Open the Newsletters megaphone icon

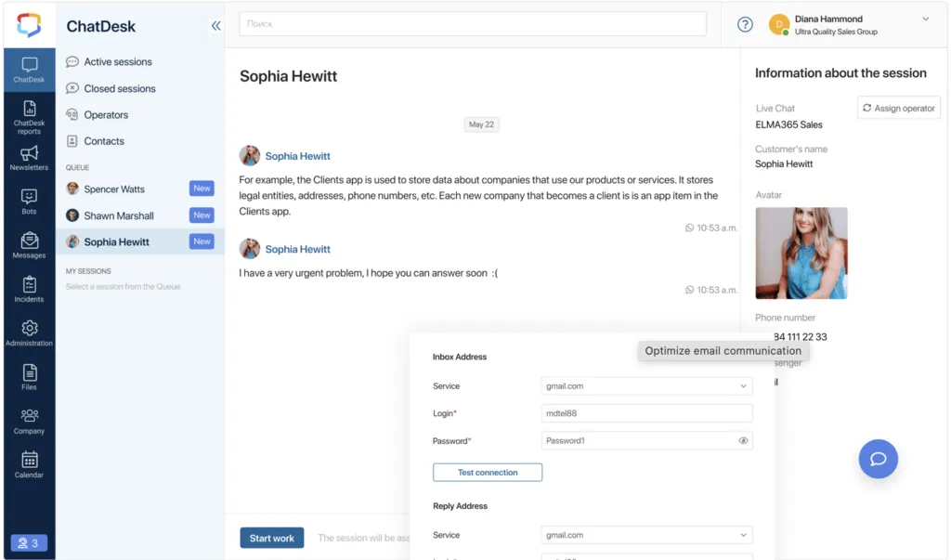[29, 158]
